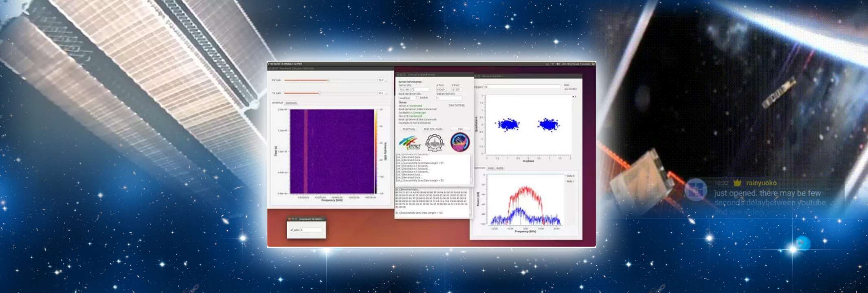
Task: Click the crown badge beside rainyuoko
Action: pos(737,183)
